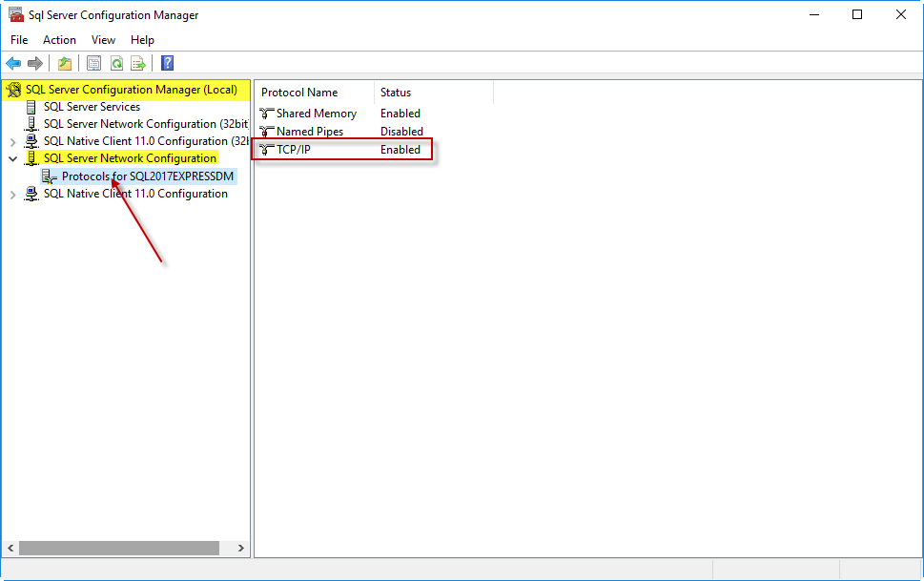Select SQL Server Configuration Manager (Local) root node
Screen dimensions: 924x581
132,90
